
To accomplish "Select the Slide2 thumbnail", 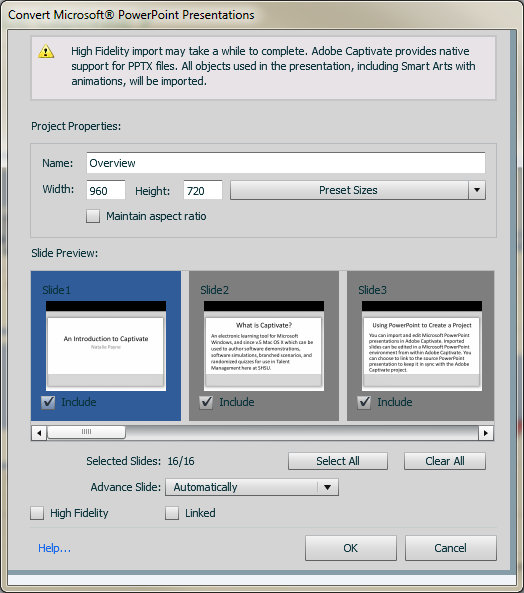I will [x=264, y=346].
